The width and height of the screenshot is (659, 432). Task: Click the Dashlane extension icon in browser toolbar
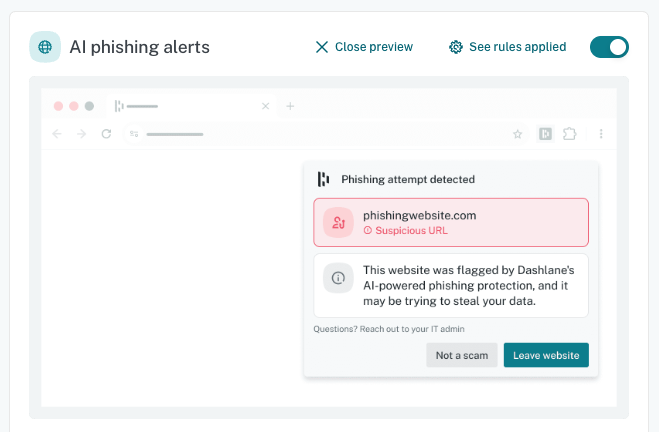pos(545,134)
